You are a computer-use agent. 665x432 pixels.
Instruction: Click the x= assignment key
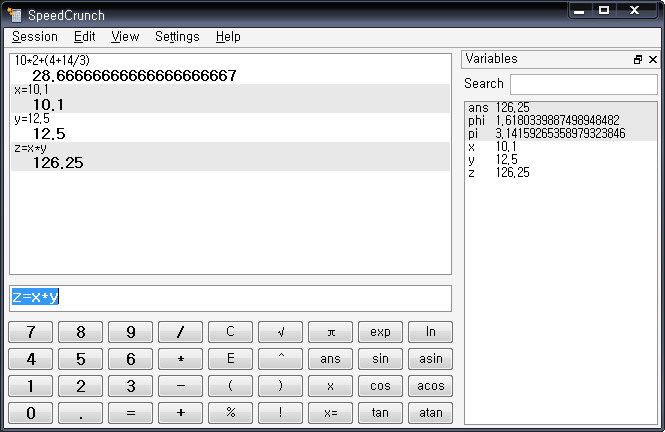[x=330, y=413]
